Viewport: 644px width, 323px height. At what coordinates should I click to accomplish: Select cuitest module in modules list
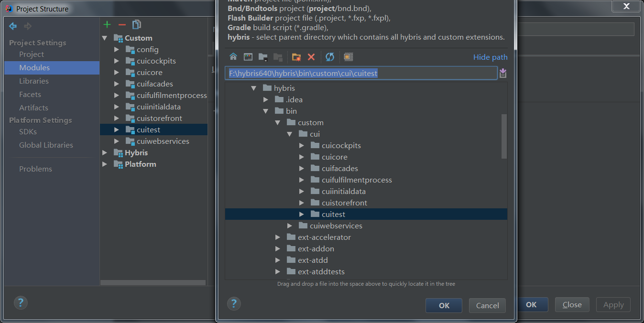point(148,130)
